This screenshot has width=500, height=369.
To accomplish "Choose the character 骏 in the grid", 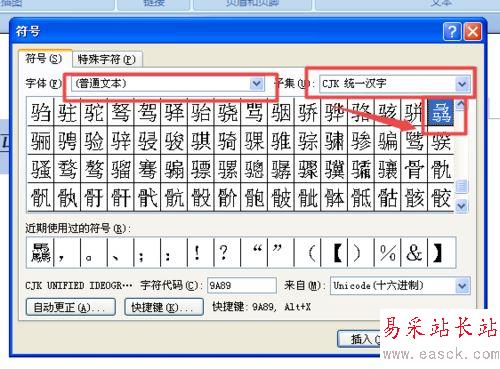I will (x=174, y=140).
